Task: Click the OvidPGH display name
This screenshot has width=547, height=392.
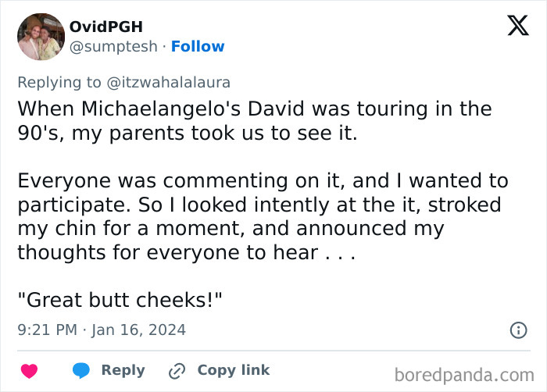Action: [105, 27]
